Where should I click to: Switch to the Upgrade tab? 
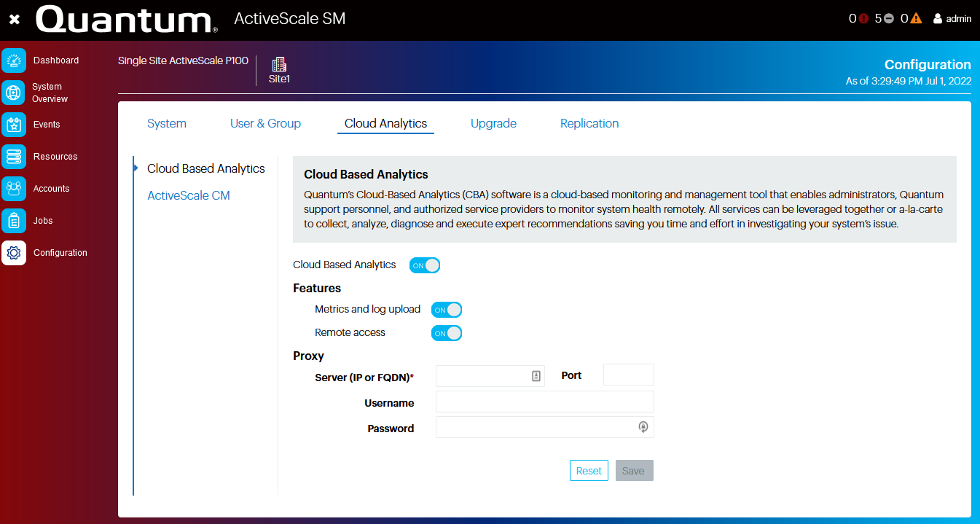[x=493, y=123]
